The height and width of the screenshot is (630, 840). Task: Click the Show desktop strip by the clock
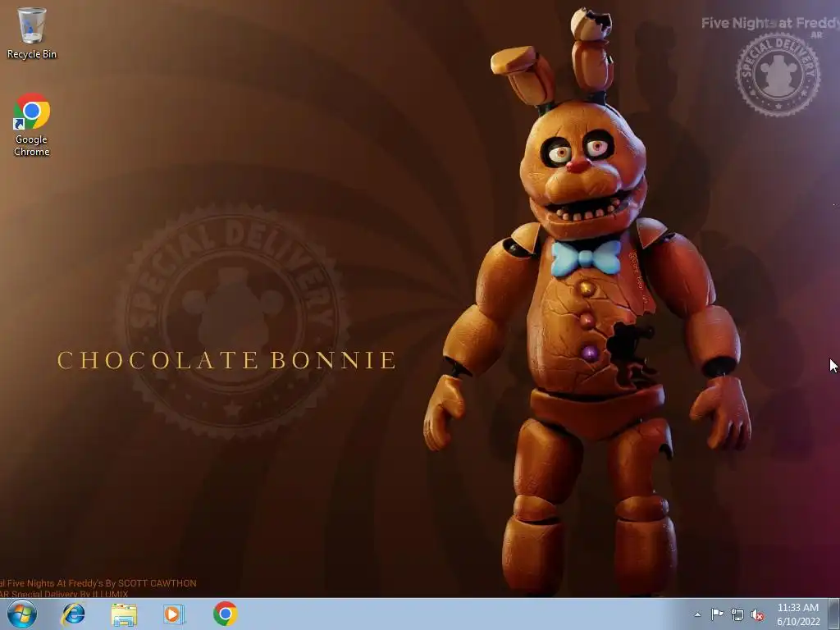[834, 614]
